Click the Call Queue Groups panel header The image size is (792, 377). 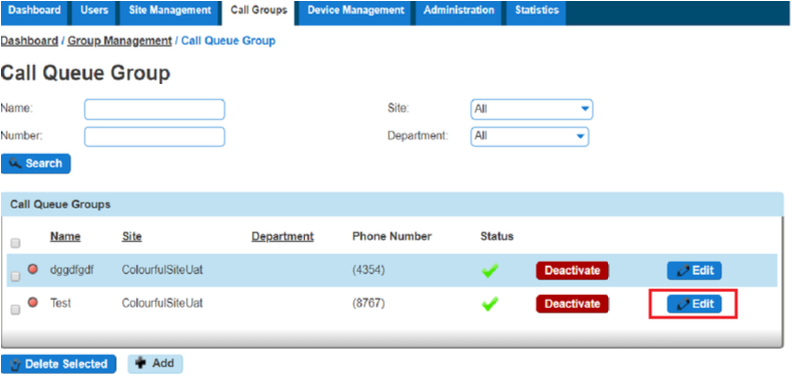(x=392, y=205)
